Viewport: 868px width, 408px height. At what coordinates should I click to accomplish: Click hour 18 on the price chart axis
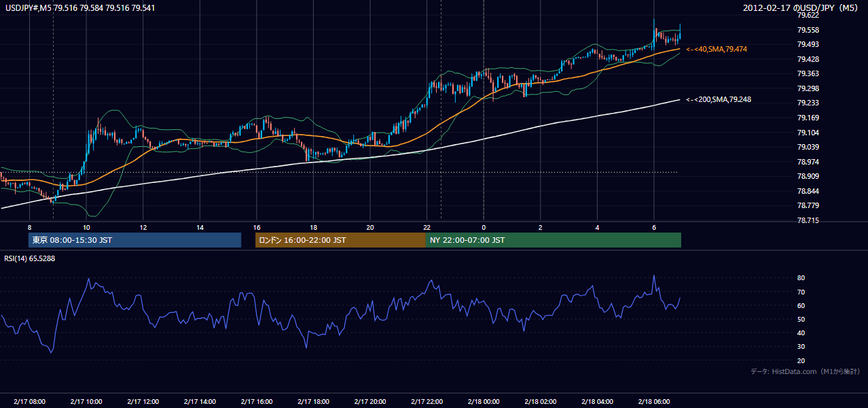point(313,227)
